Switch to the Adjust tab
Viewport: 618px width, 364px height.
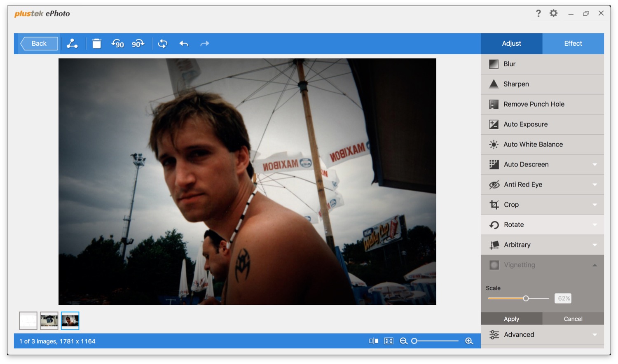[511, 44]
